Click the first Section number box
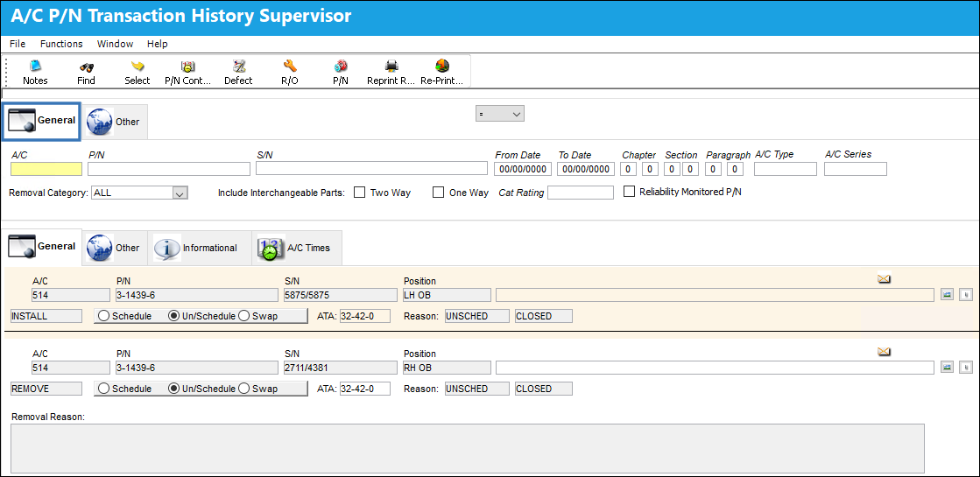Screen dimensions: 980x477 (x=671, y=169)
